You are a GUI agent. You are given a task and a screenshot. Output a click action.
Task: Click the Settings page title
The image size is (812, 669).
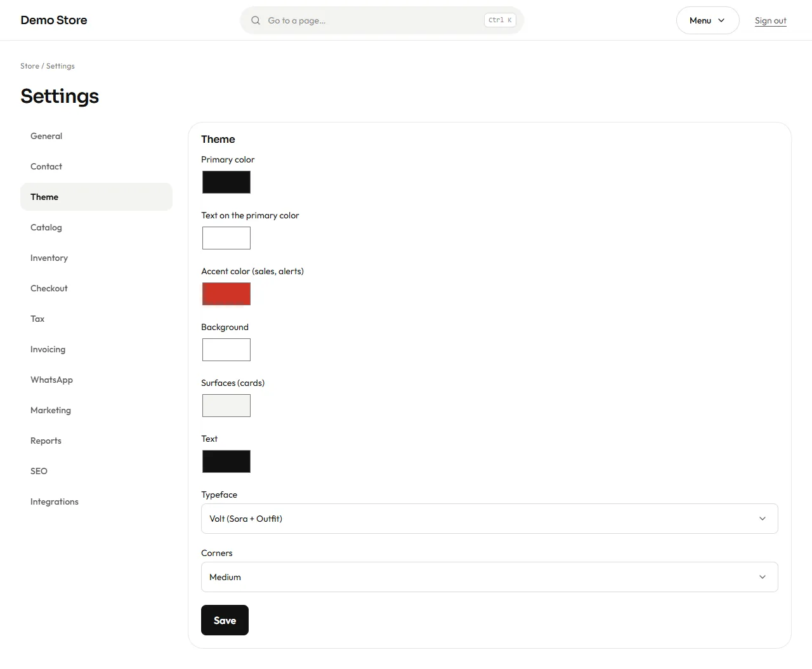coord(60,96)
